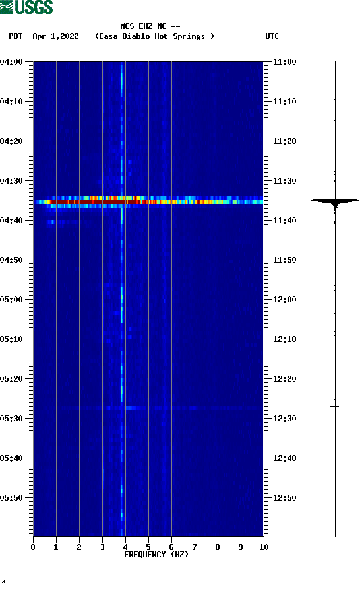Click the '12:00' UTC time label
Viewport: 364px width, 589px height.
click(284, 300)
